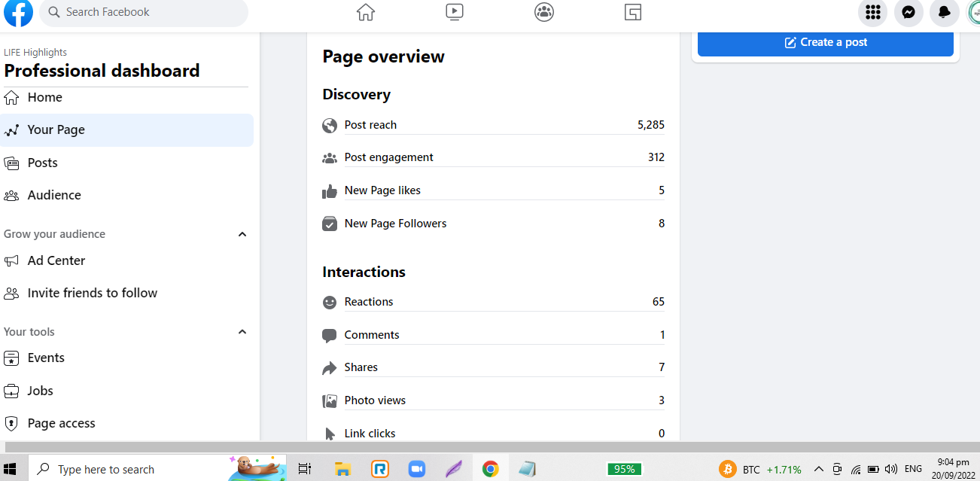Open Messenger chats icon

pos(908,12)
